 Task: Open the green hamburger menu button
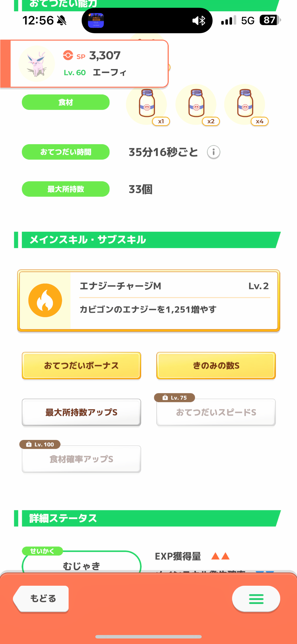coord(256,599)
